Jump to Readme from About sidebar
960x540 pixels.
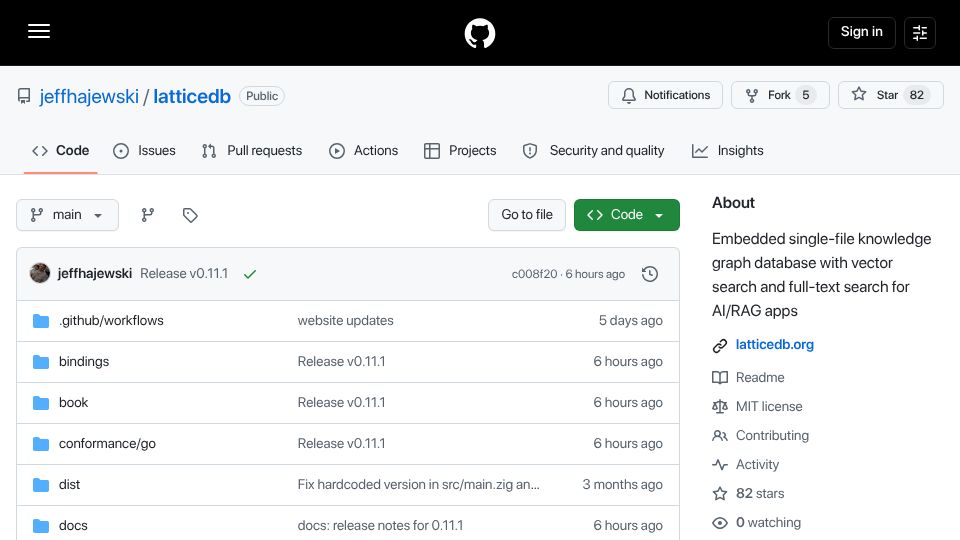click(x=760, y=377)
